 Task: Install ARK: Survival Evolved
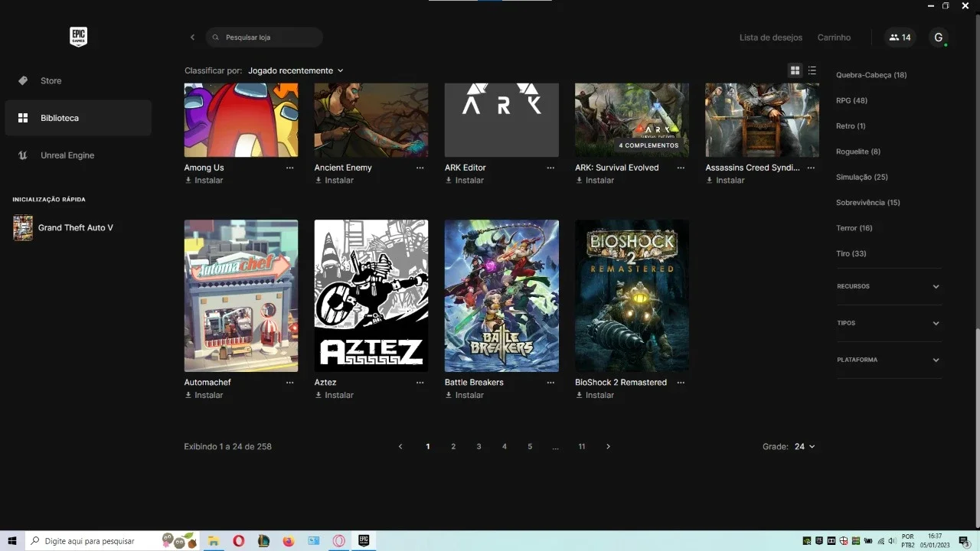pyautogui.click(x=595, y=181)
